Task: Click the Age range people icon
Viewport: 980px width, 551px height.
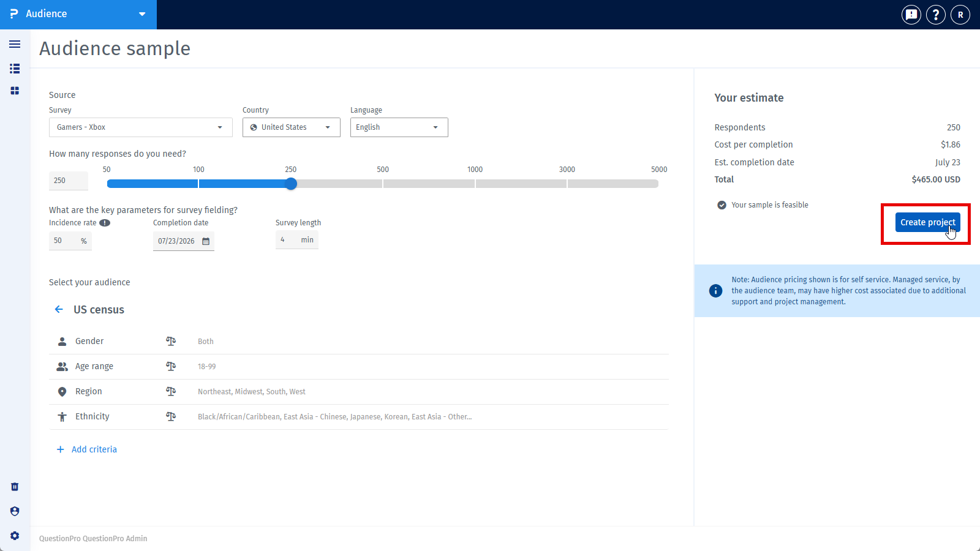Action: pyautogui.click(x=62, y=366)
